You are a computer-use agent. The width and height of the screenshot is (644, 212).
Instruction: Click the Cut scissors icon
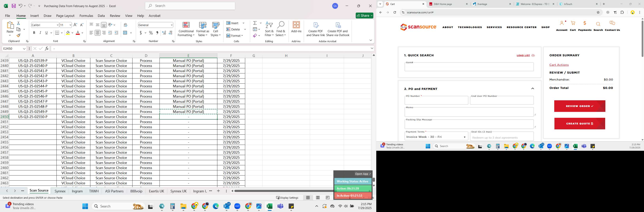click(18, 23)
